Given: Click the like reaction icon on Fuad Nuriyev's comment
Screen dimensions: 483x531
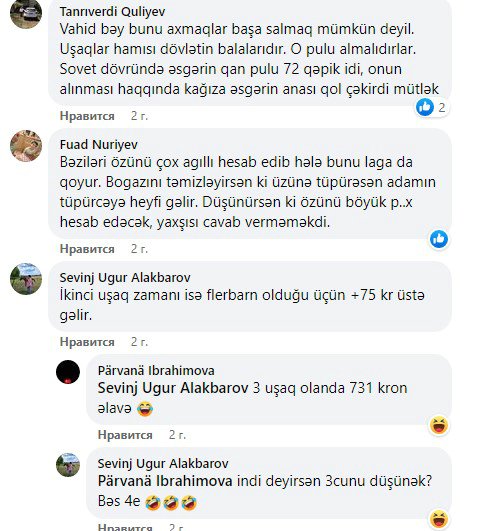Looking at the screenshot, I should click(x=439, y=239).
